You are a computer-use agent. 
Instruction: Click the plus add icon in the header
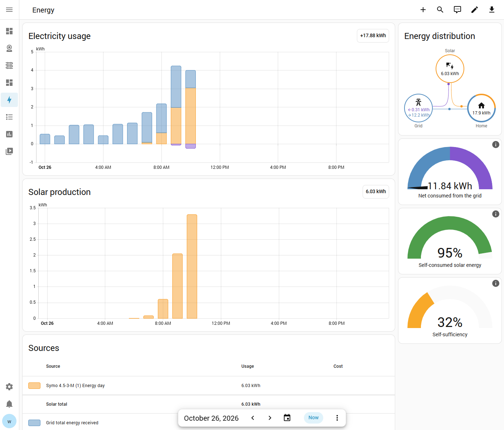point(423,10)
